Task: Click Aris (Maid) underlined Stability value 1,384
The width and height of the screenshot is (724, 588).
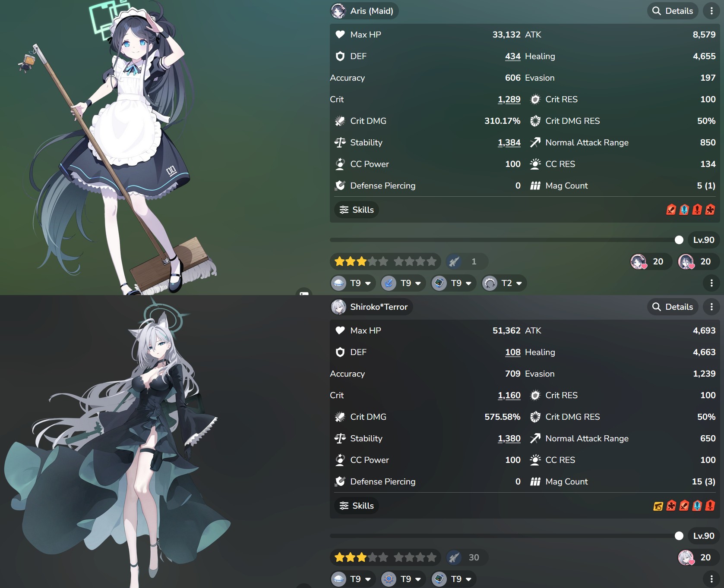Action: coord(509,142)
